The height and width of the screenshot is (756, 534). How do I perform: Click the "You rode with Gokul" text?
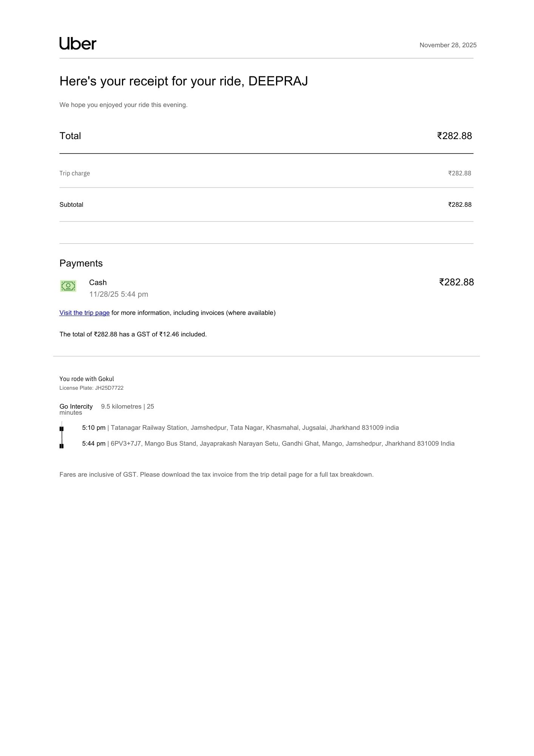point(86,379)
